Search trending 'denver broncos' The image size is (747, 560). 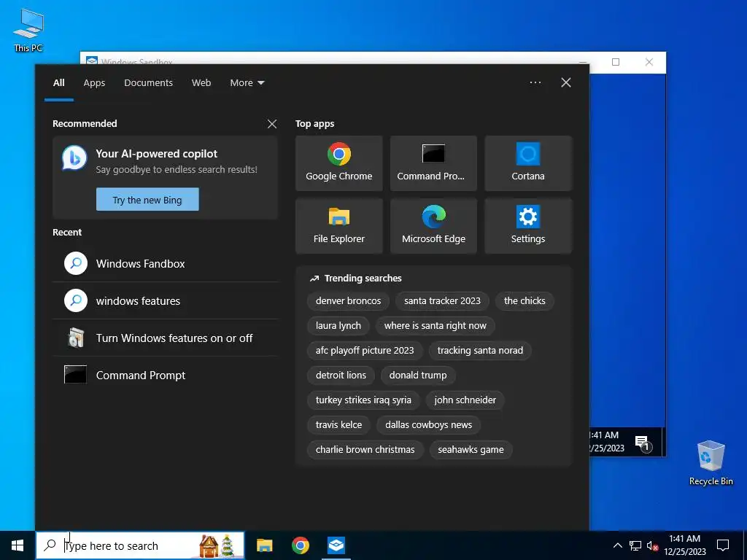point(348,301)
